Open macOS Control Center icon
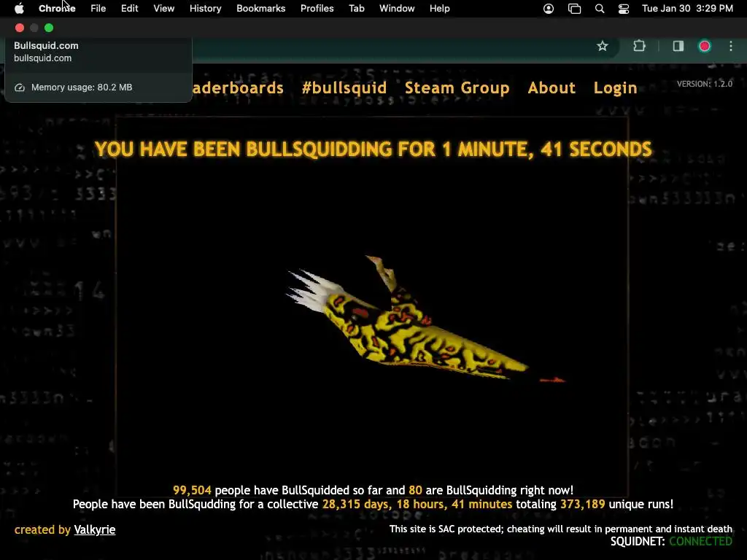Image resolution: width=747 pixels, height=560 pixels. click(624, 9)
